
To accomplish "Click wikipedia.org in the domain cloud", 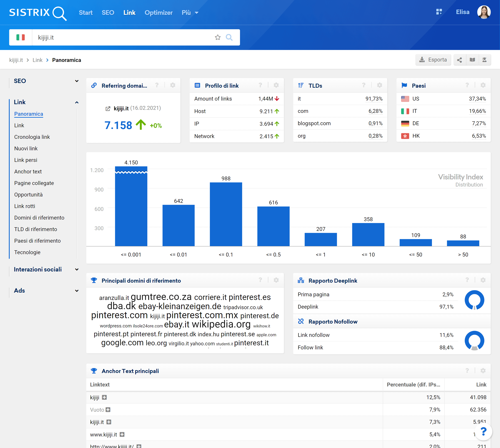I will coord(221,324).
